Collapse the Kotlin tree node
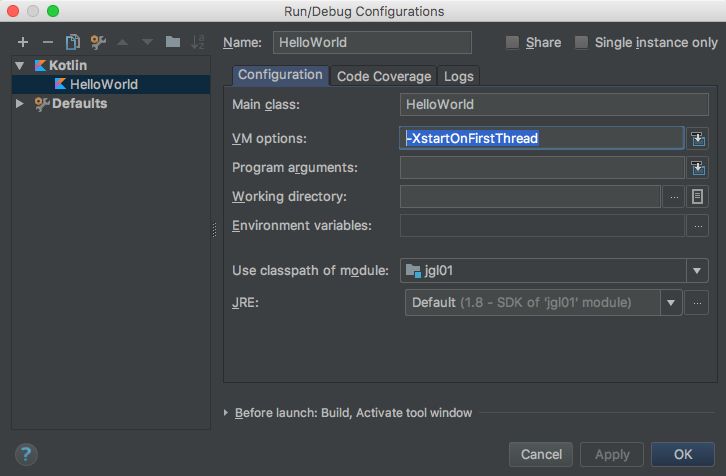Image resolution: width=726 pixels, height=476 pixels. [x=19, y=65]
